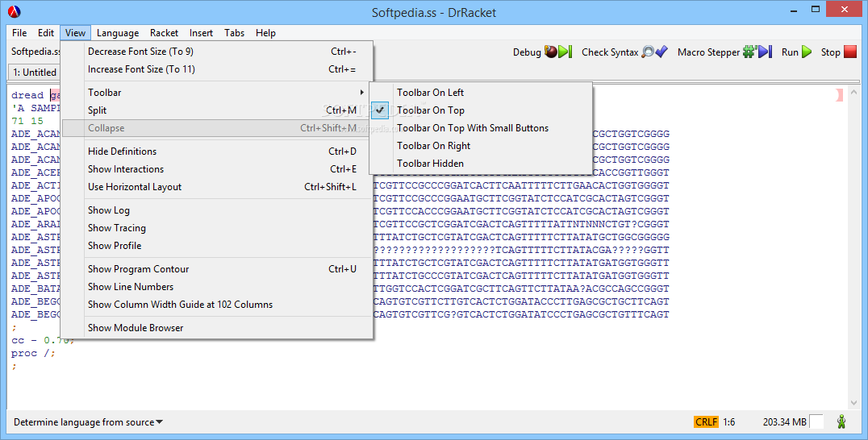Click the '71 15' line in editor
The height and width of the screenshot is (440, 868).
pyautogui.click(x=27, y=121)
